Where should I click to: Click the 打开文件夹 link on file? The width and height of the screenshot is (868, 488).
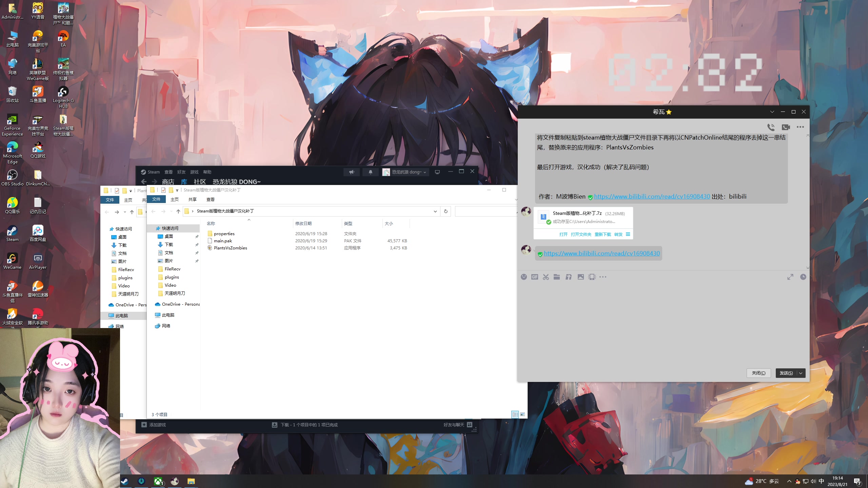pyautogui.click(x=581, y=235)
